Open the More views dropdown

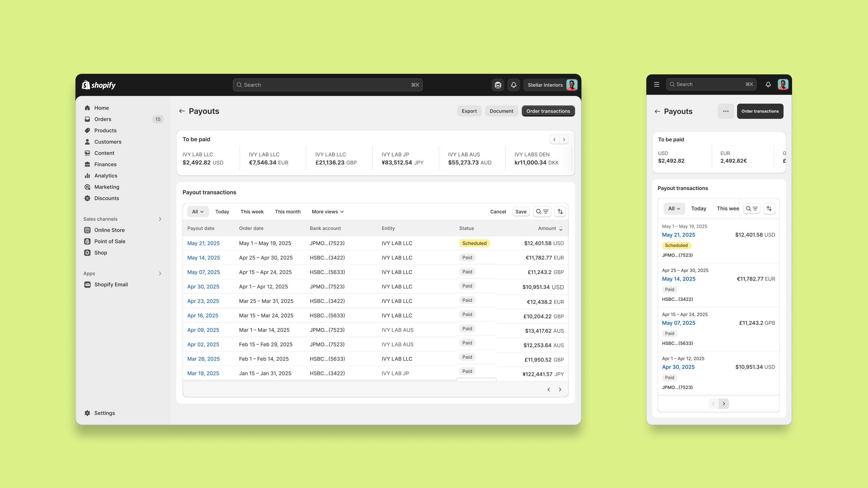pos(328,211)
